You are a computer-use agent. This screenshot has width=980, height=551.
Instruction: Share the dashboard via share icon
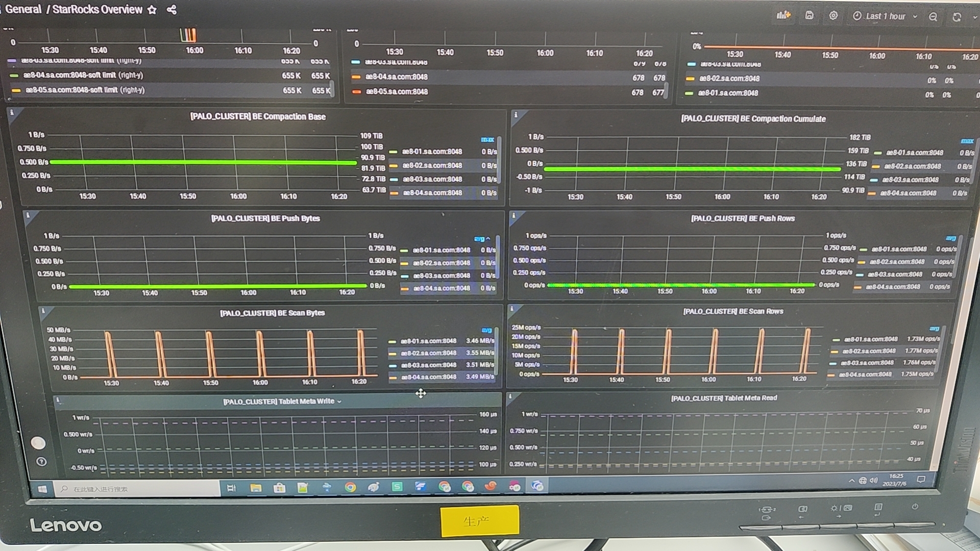[171, 10]
